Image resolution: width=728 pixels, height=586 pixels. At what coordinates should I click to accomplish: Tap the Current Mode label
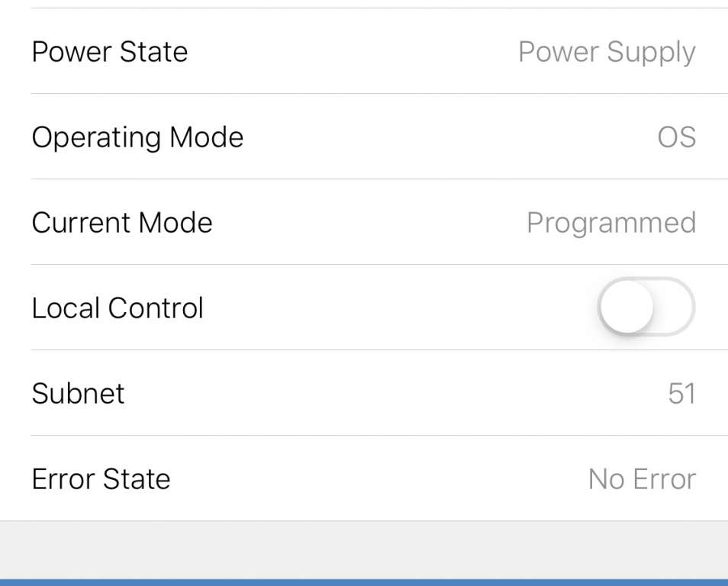point(122,223)
